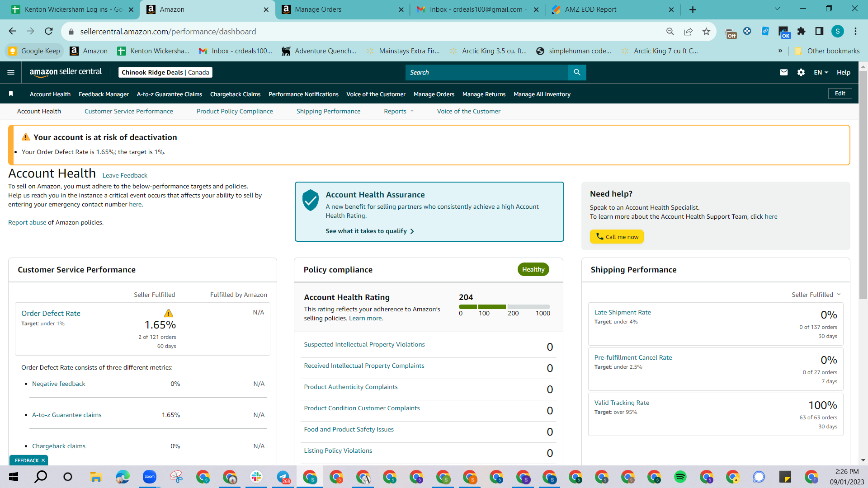Open Performance Notifications in nav bar
The image size is (868, 488).
pyautogui.click(x=303, y=94)
